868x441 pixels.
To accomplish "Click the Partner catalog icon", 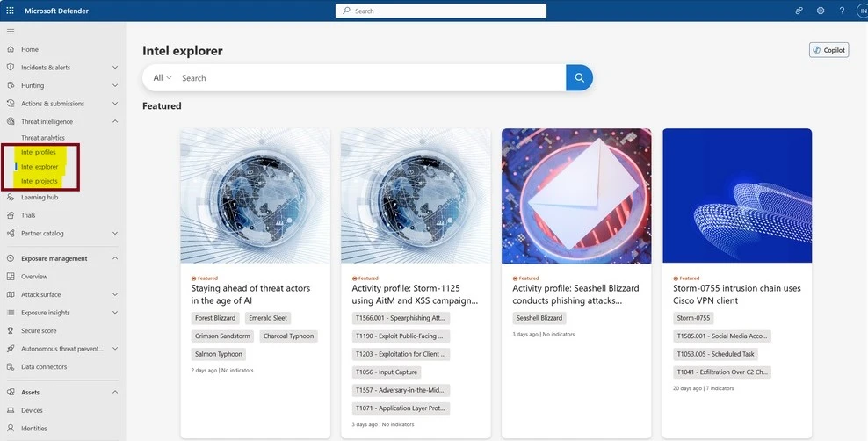I will 11,233.
